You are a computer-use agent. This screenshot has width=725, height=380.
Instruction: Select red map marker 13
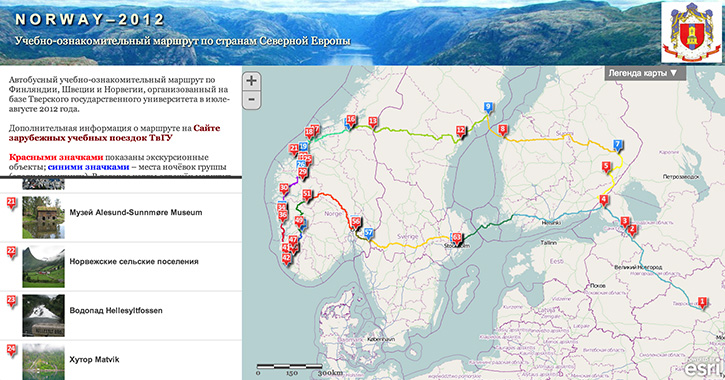(373, 123)
